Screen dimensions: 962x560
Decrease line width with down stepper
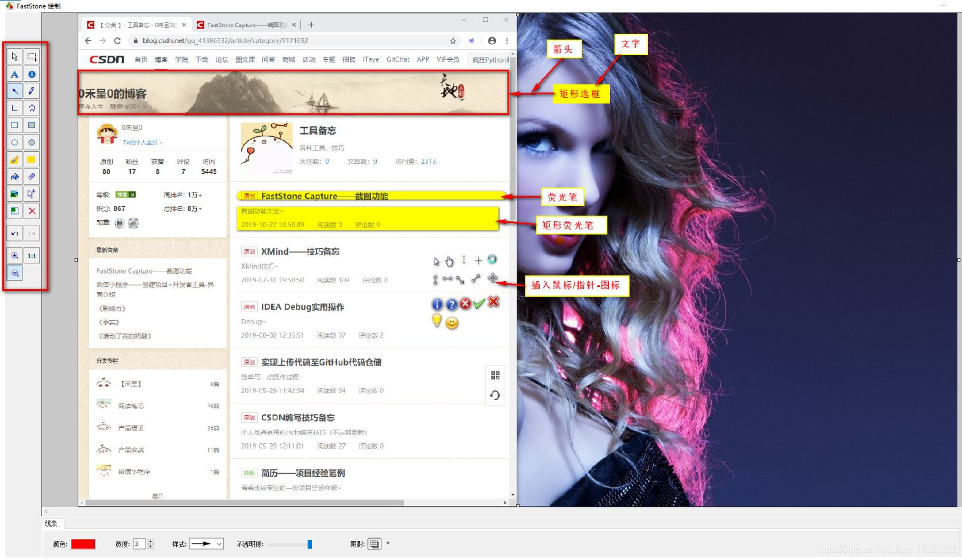[151, 547]
